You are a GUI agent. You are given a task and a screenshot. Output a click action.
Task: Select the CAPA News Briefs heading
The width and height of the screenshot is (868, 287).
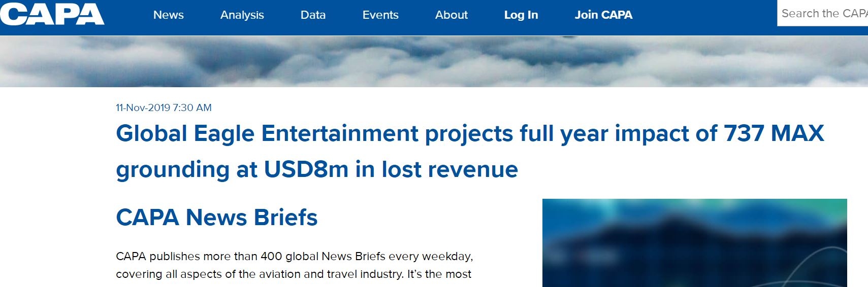pyautogui.click(x=216, y=218)
